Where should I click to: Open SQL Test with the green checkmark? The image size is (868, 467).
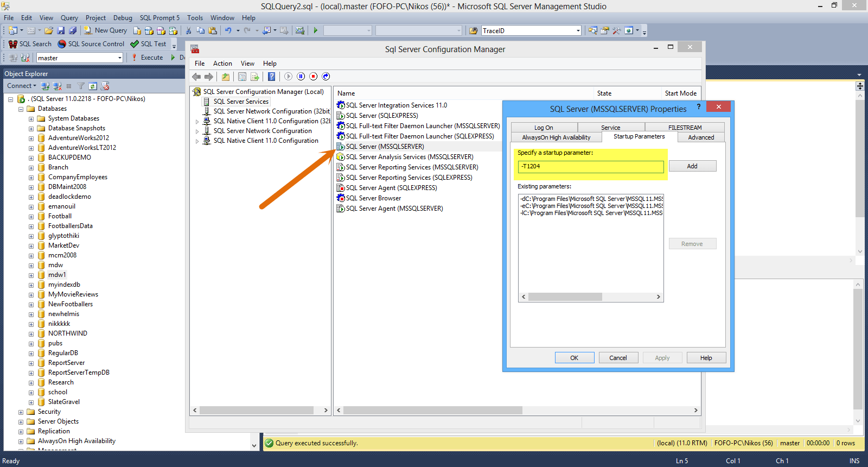[x=148, y=44]
